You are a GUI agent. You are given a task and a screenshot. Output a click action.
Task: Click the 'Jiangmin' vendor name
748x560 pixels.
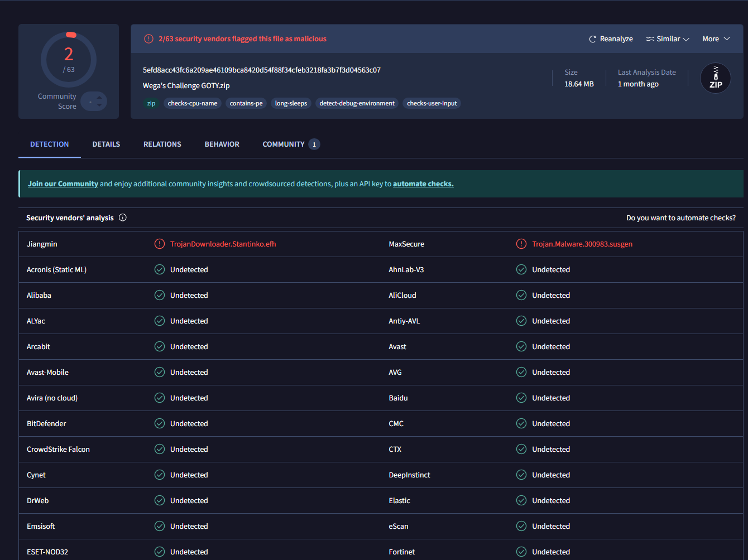click(x=42, y=244)
